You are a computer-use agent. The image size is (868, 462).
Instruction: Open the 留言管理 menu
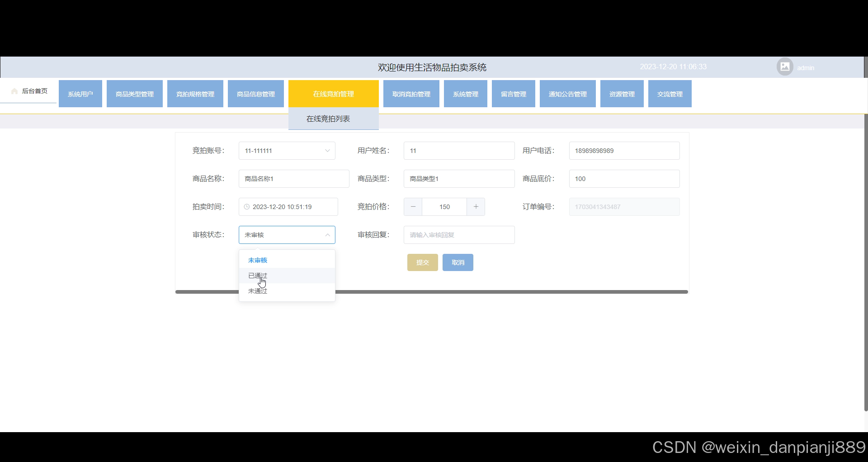pyautogui.click(x=514, y=94)
